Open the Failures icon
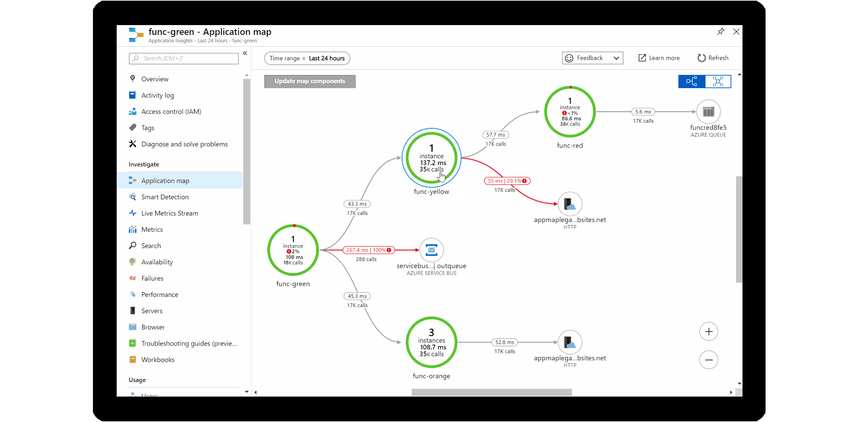The image size is (868, 422). [133, 278]
